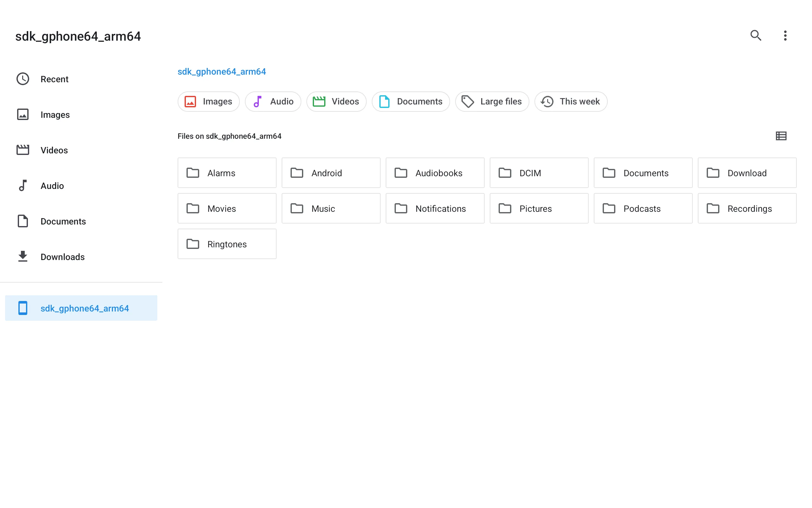Viewport: 812px width, 508px height.
Task: Open the Audiobooks folder
Action: coord(435,173)
